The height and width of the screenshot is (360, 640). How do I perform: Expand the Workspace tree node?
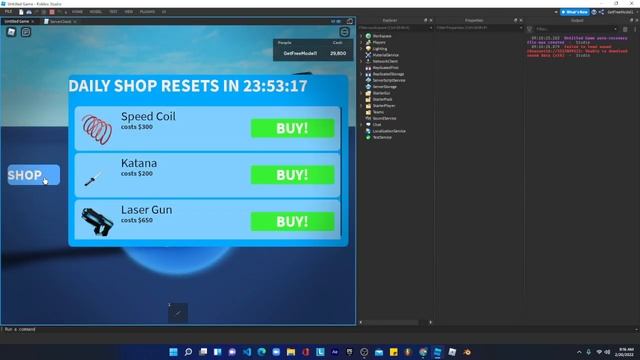361,36
